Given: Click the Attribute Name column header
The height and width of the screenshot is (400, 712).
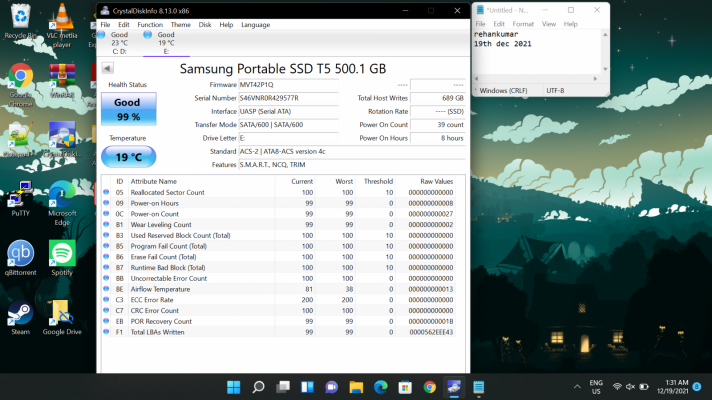Looking at the screenshot, I should pos(202,181).
